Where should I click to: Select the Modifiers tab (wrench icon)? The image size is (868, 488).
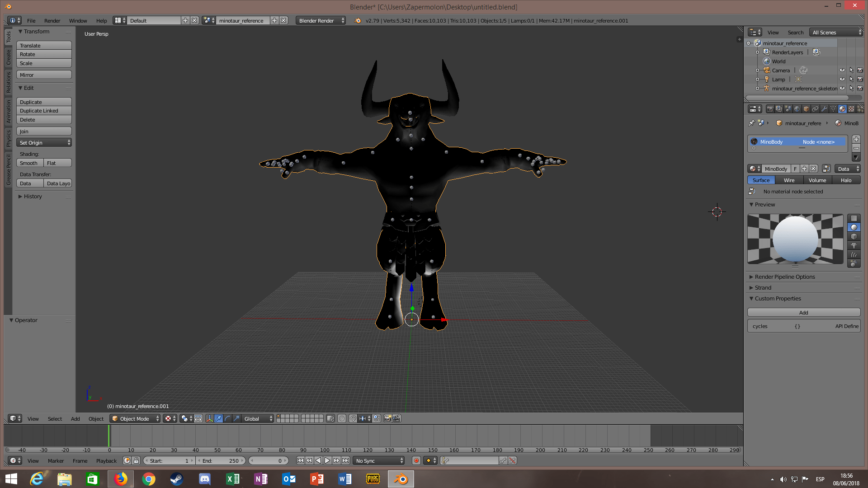(x=825, y=109)
